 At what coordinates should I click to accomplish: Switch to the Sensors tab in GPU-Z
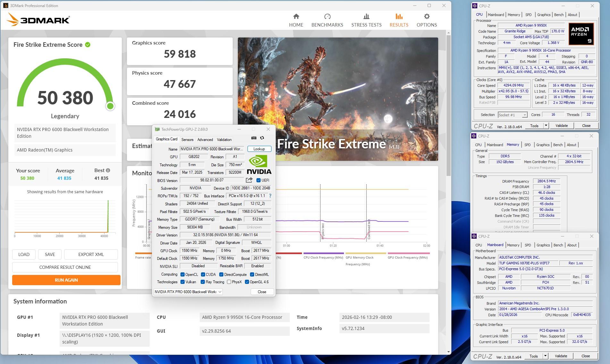tap(187, 140)
